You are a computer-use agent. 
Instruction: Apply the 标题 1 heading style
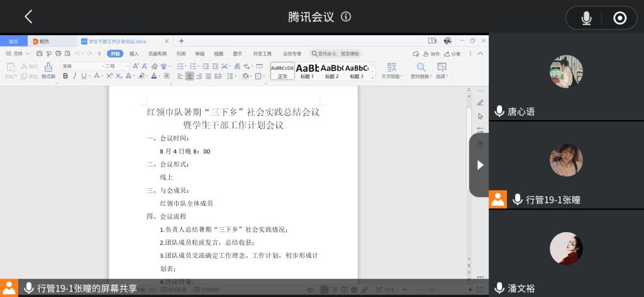(307, 70)
